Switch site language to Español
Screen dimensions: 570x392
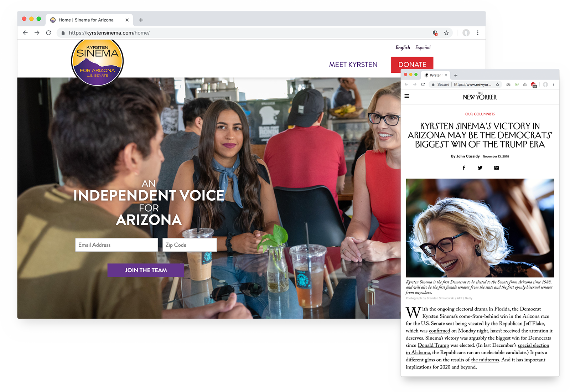click(423, 47)
